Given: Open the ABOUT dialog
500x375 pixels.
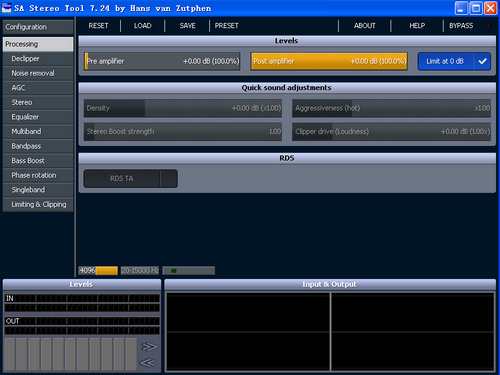Looking at the screenshot, I should [365, 26].
